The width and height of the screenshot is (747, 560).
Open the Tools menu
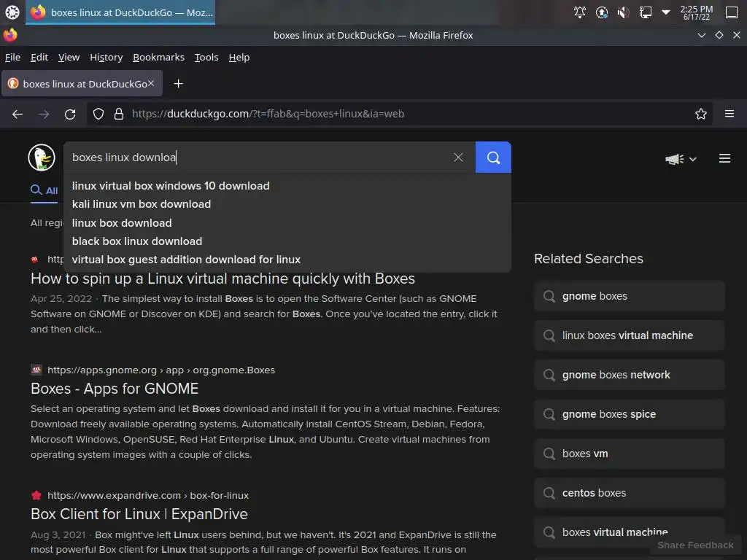(x=206, y=57)
